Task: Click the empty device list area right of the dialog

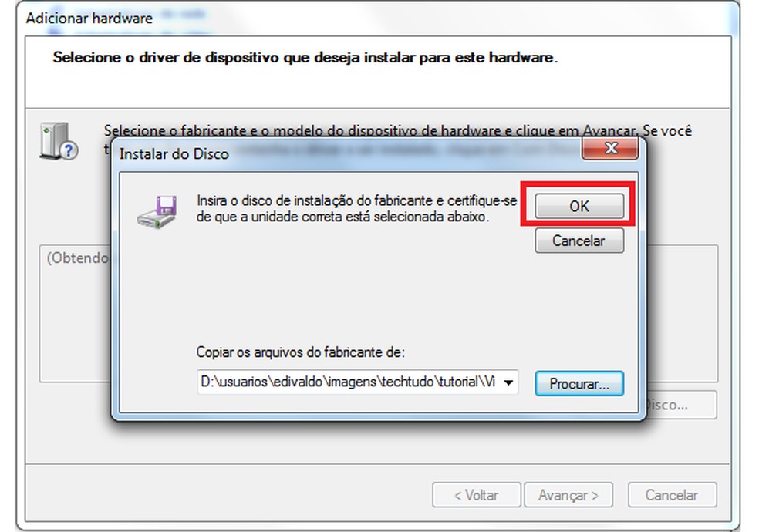Action: coord(682,313)
